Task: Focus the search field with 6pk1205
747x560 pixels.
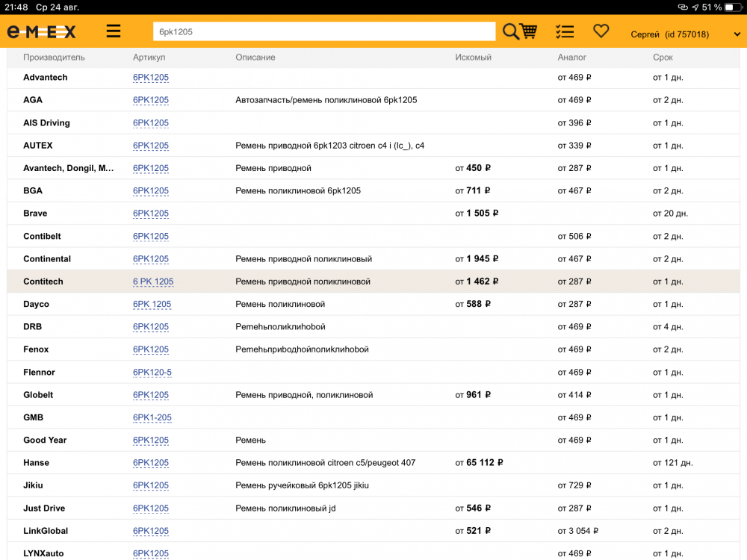Action: click(x=324, y=32)
